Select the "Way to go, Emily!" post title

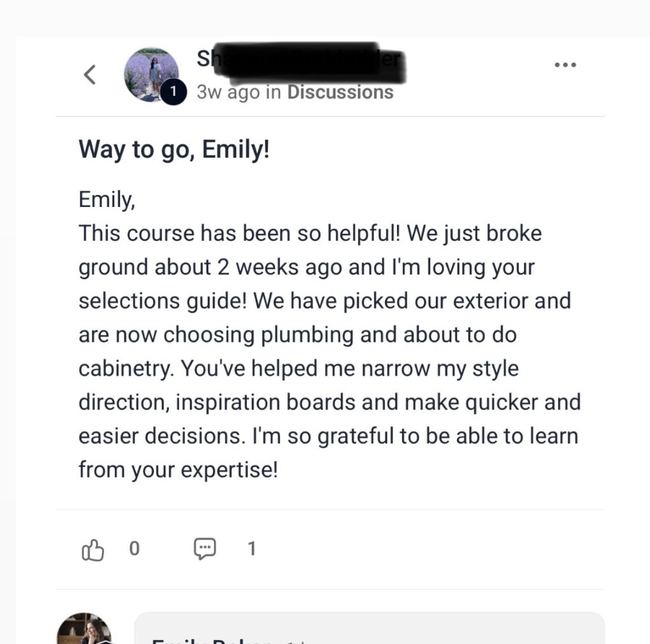point(174,149)
